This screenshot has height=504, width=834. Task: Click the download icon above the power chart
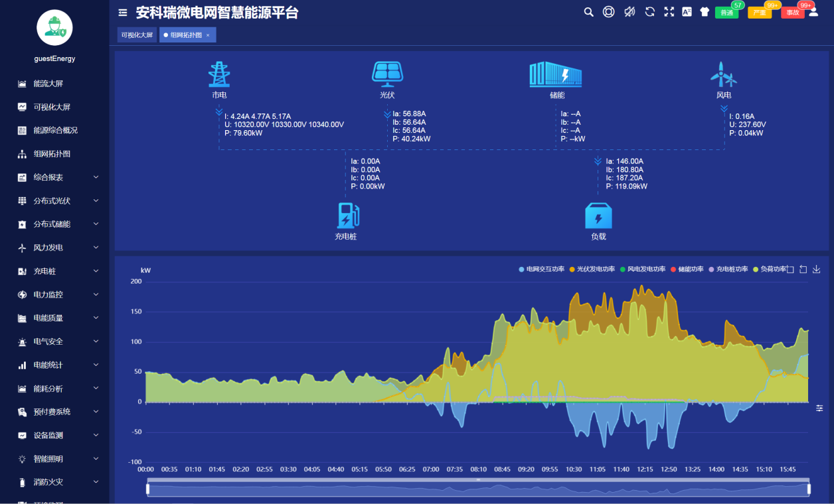click(816, 269)
